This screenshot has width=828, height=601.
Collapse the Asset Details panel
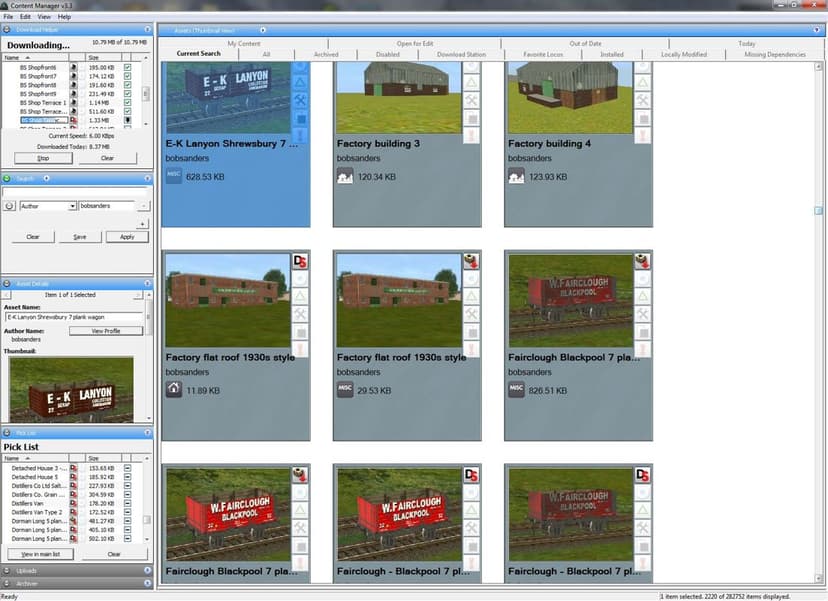[148, 284]
